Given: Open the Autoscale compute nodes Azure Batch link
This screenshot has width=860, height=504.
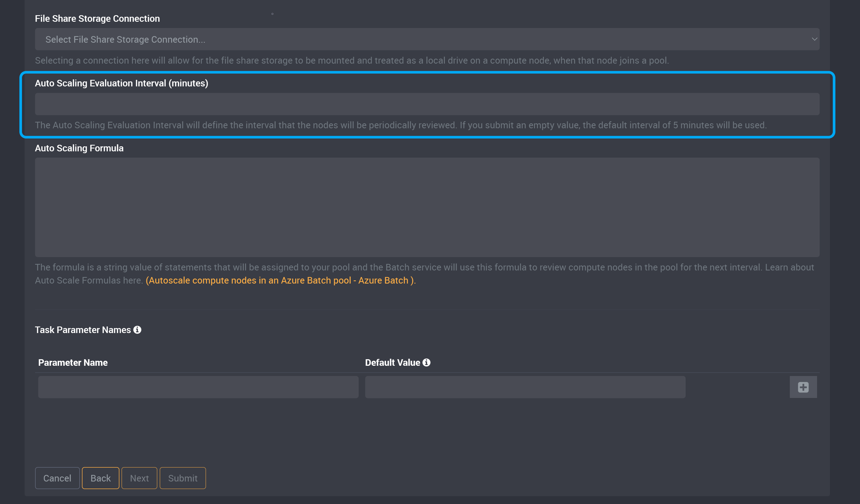Looking at the screenshot, I should click(281, 280).
